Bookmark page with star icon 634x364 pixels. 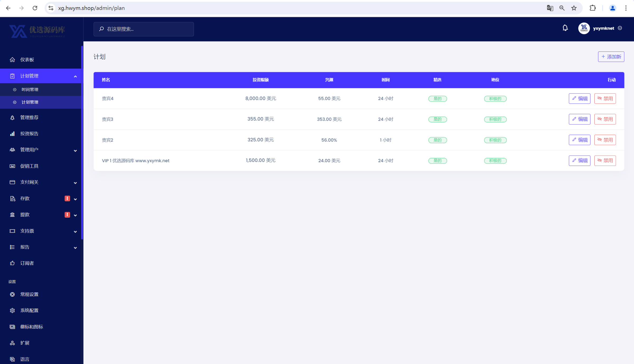[x=574, y=8]
